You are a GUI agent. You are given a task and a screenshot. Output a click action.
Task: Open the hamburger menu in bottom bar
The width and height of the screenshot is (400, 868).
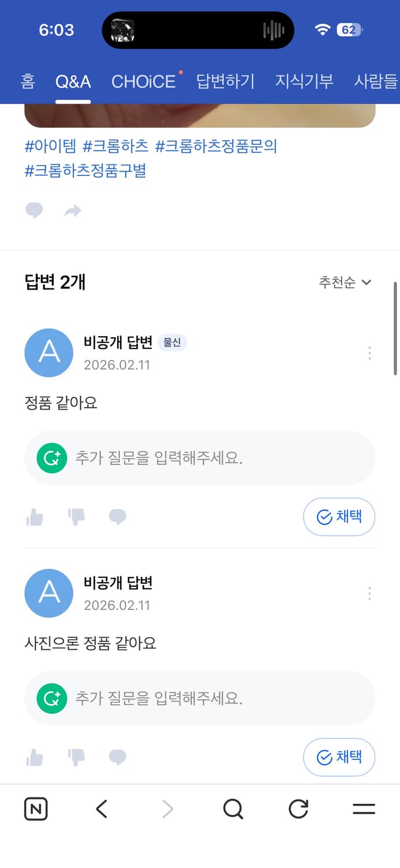[x=364, y=809]
